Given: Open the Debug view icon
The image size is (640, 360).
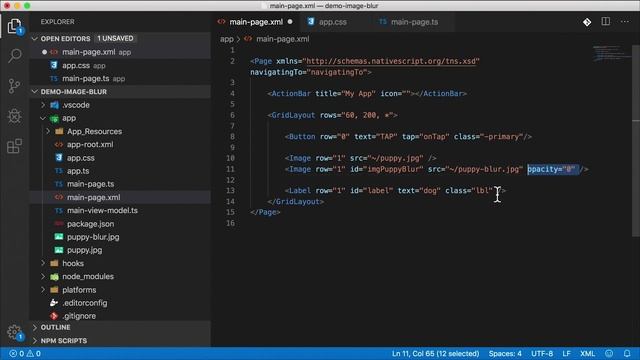Looking at the screenshot, I should [15, 116].
